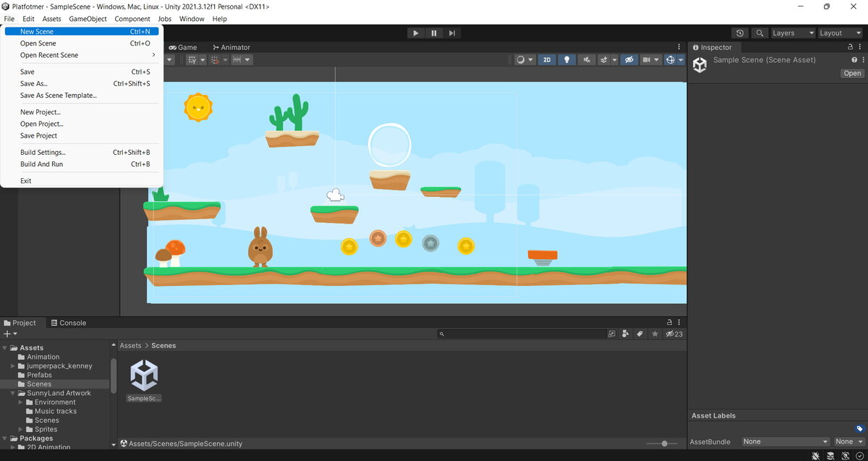This screenshot has height=461, width=868.
Task: Toggle the Gizmos globe icon
Action: [x=671, y=60]
